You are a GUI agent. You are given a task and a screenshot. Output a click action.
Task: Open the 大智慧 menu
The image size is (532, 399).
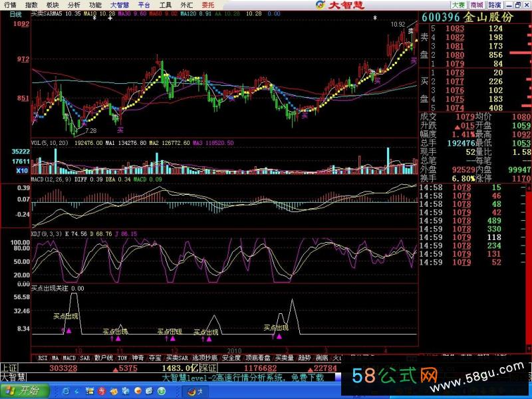(120, 5)
